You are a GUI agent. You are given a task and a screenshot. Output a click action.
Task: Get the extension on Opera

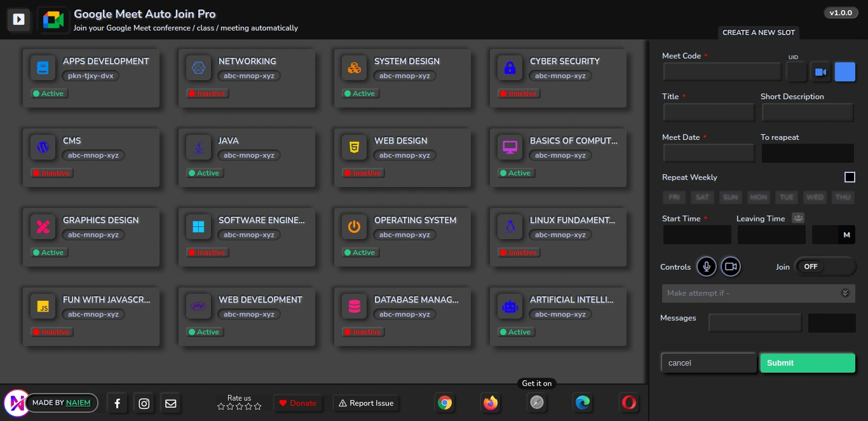[628, 403]
